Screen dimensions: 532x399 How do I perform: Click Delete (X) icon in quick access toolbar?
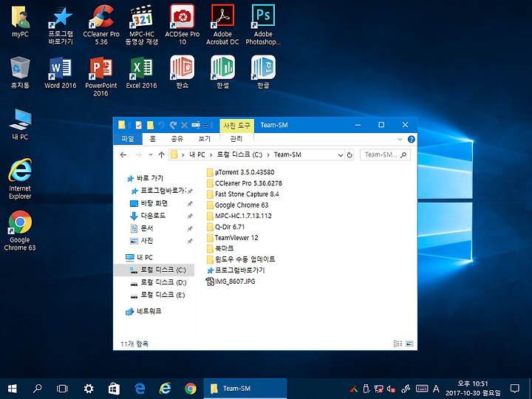pyautogui.click(x=184, y=125)
